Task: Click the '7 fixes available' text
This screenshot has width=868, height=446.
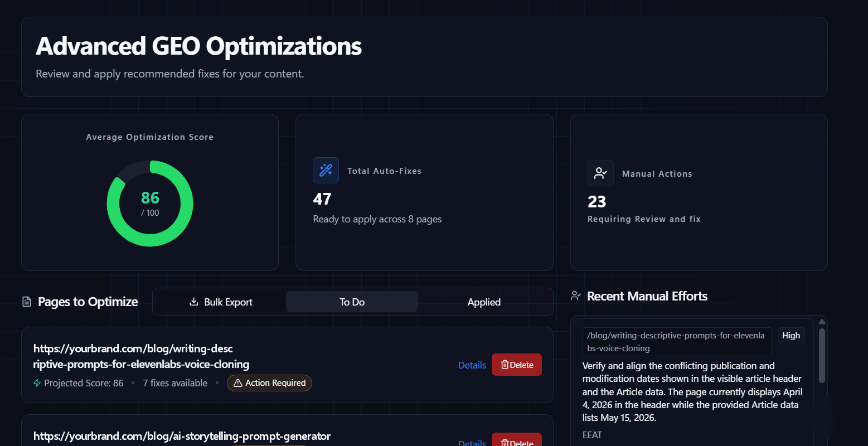Action: 175,383
